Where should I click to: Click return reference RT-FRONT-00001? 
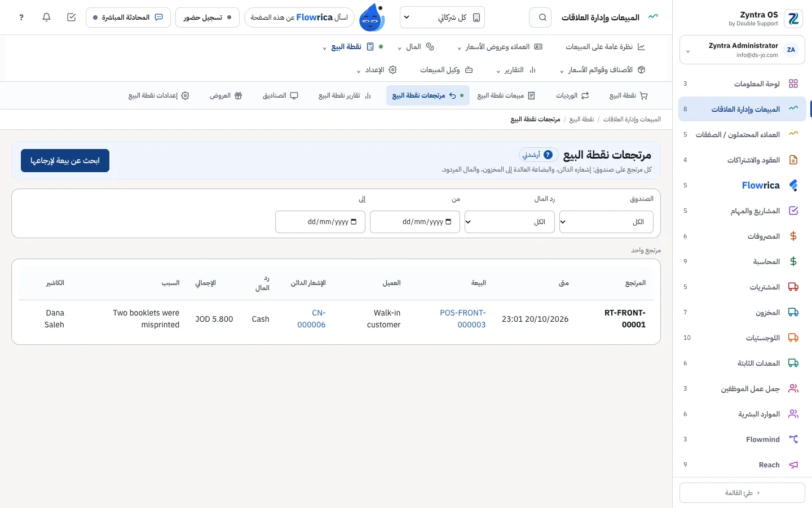(x=625, y=319)
